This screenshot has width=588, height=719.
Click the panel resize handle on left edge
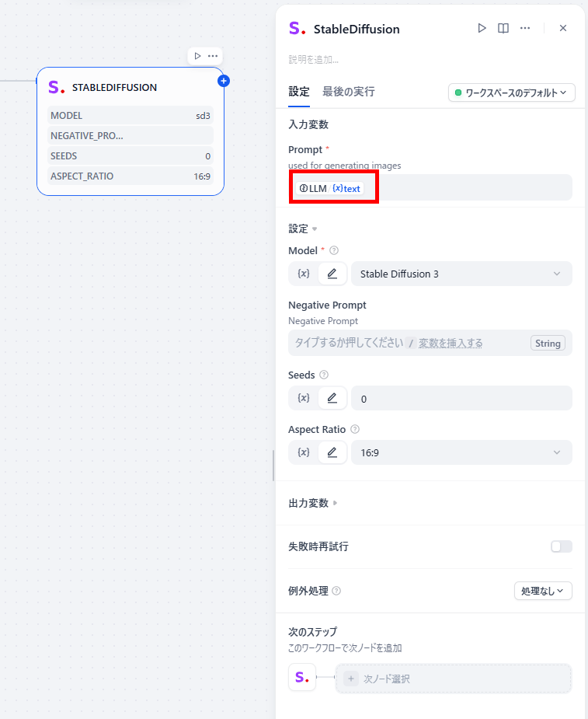click(273, 466)
